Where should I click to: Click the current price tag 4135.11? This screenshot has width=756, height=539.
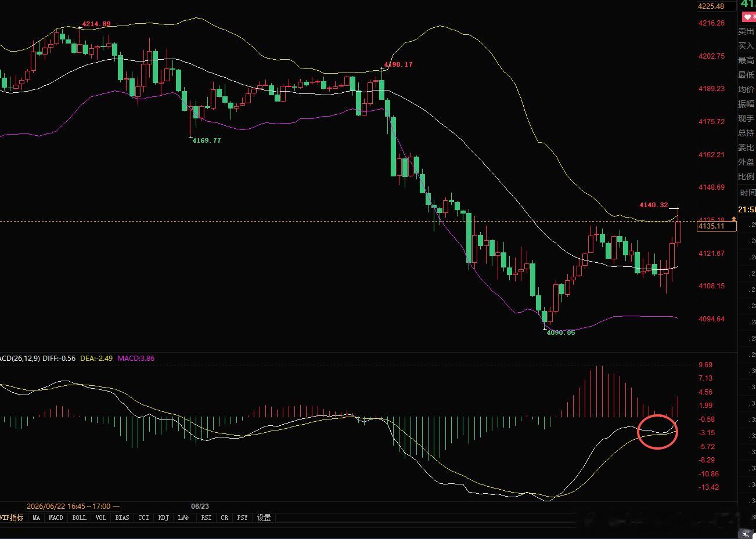[x=717, y=226]
